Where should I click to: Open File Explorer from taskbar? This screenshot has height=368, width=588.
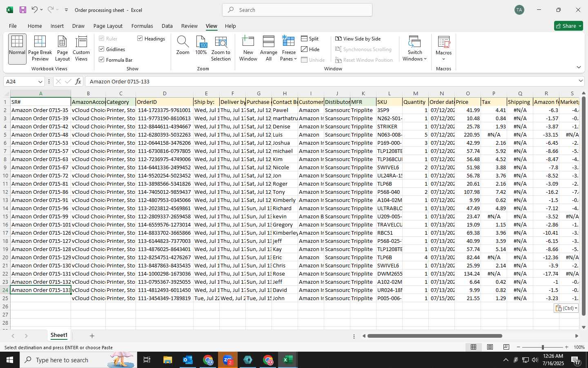click(168, 360)
